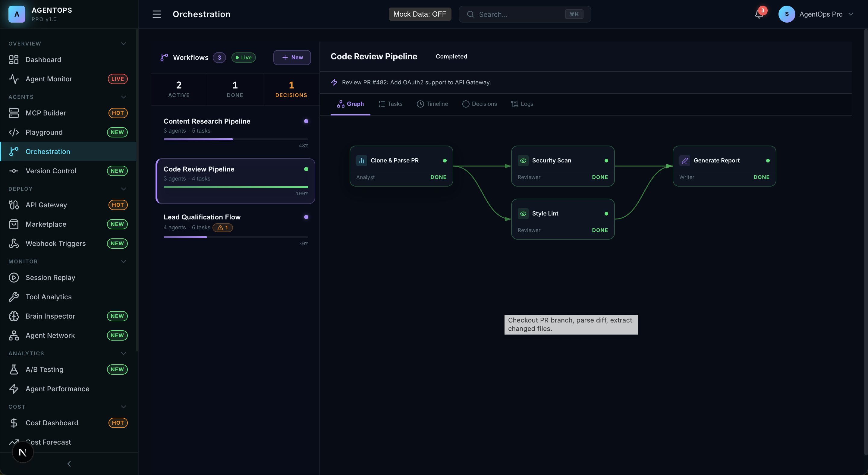Screen dimensions: 868x475
Task: Click the hamburger menu icon
Action: click(157, 14)
